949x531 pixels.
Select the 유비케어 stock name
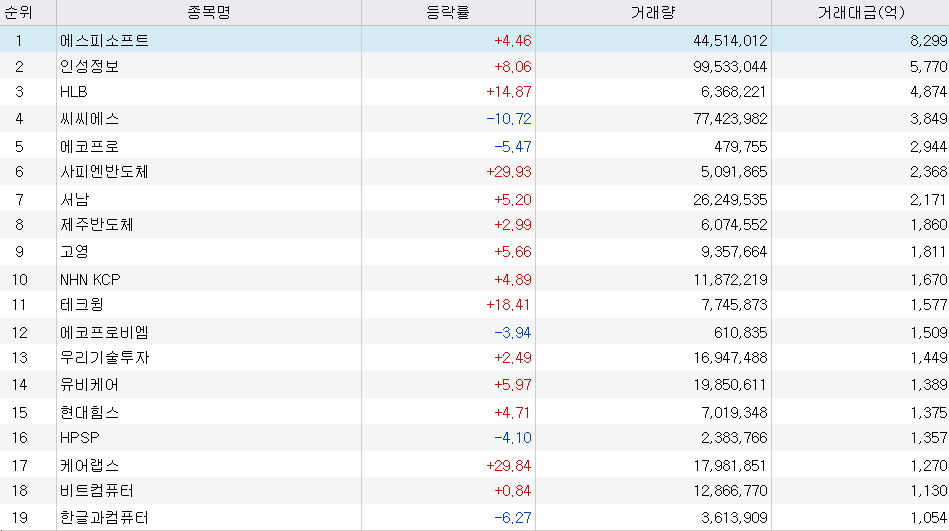pos(89,384)
